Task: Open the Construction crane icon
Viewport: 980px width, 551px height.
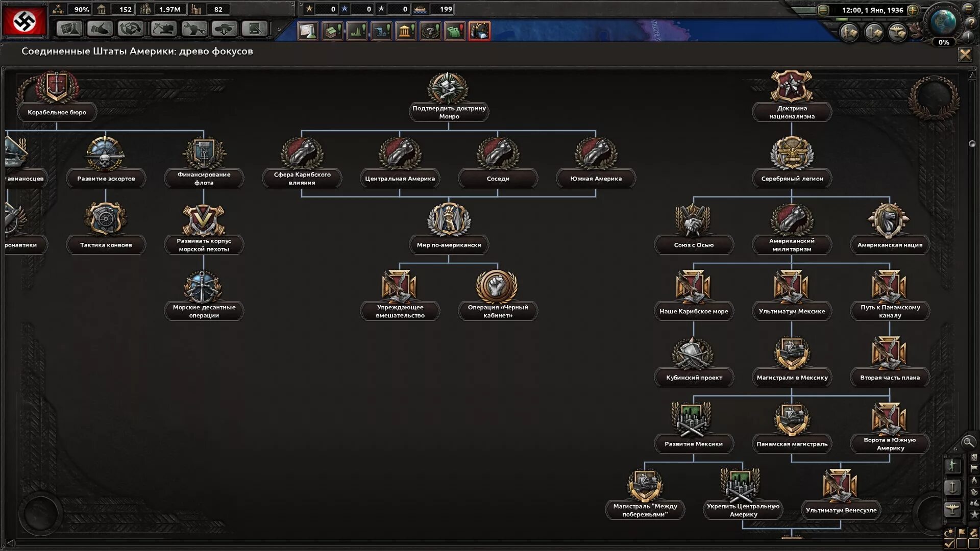Action: pyautogui.click(x=163, y=29)
